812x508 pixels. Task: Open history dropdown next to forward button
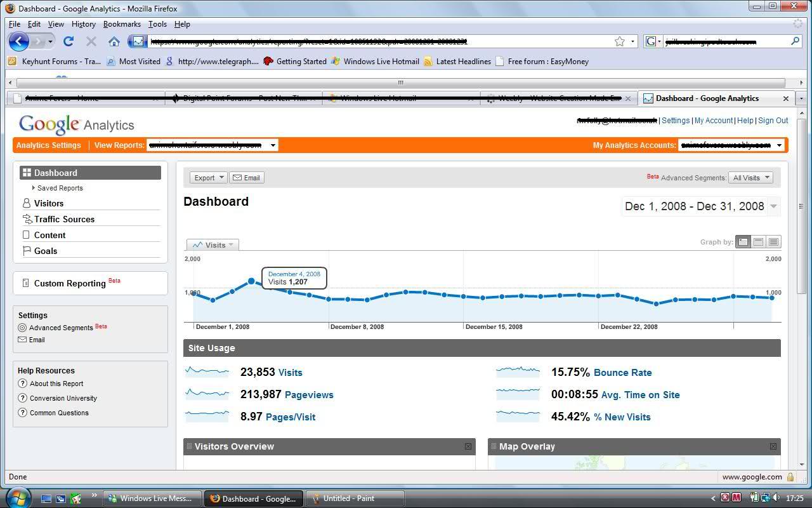point(50,41)
